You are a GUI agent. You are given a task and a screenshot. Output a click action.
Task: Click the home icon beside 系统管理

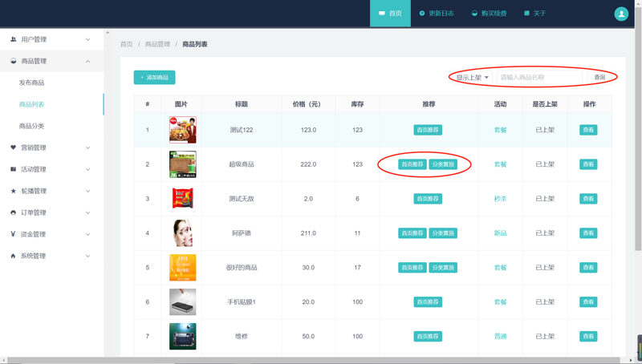(13, 256)
